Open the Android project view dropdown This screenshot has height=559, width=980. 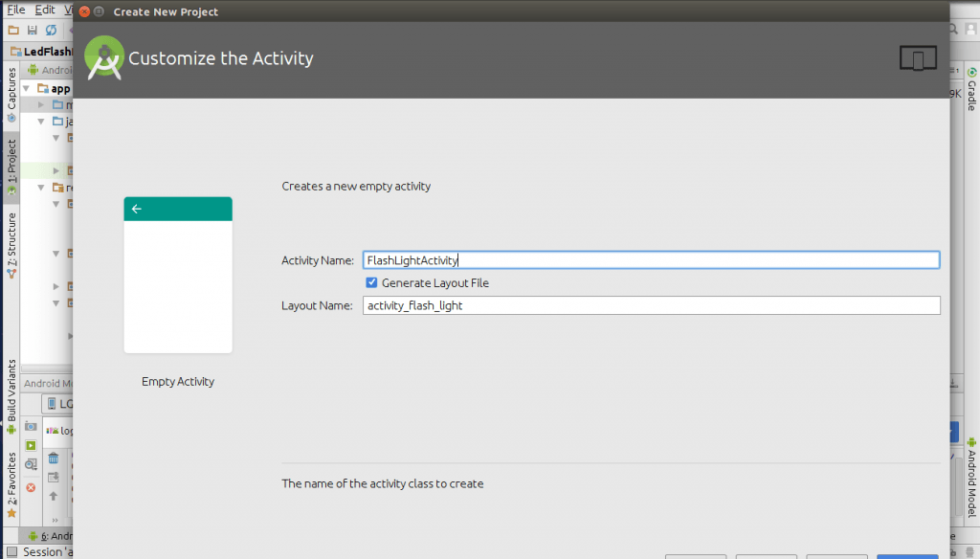pos(50,70)
